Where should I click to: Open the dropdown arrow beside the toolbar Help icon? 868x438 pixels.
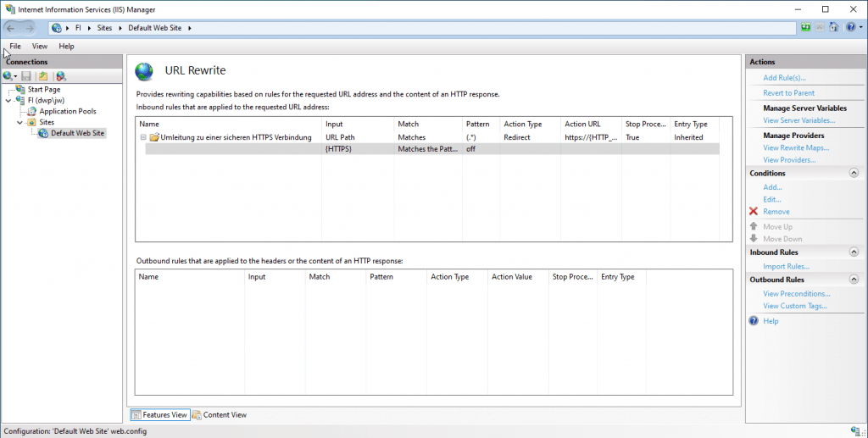[861, 28]
